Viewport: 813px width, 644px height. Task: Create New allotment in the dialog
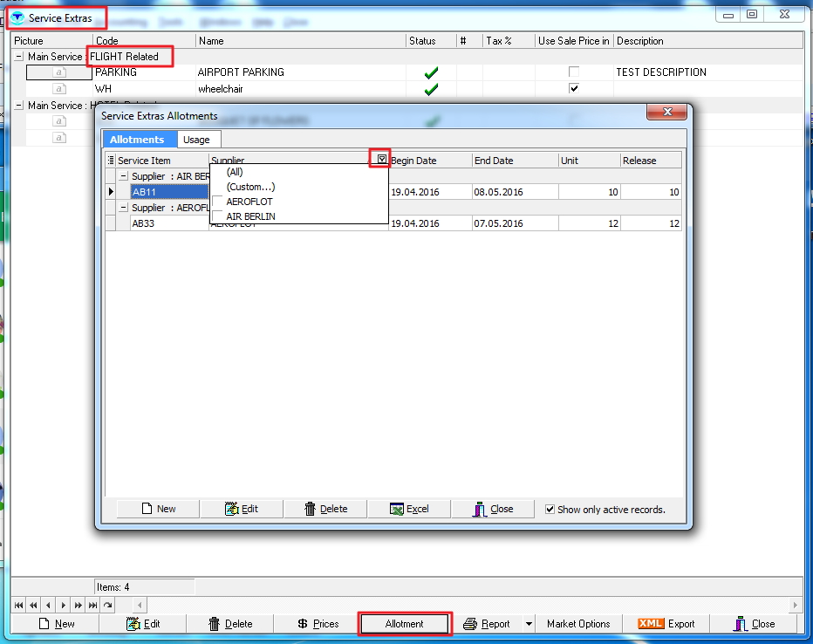[157, 509]
